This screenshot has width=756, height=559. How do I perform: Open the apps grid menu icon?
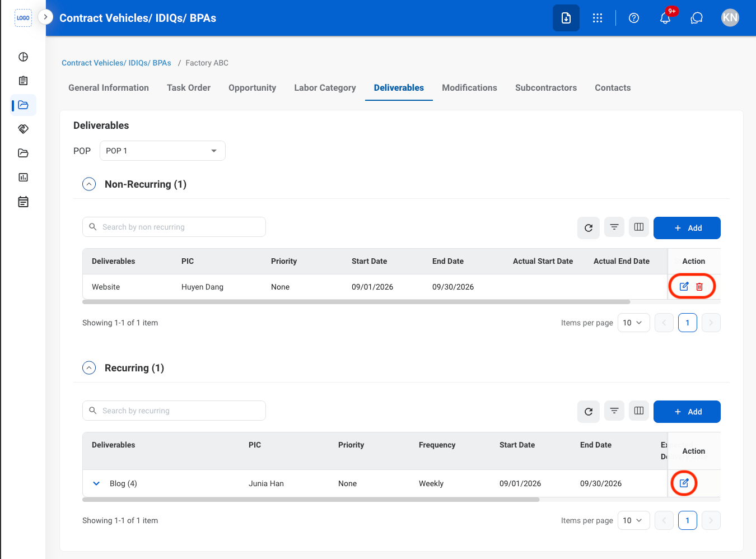pyautogui.click(x=598, y=18)
